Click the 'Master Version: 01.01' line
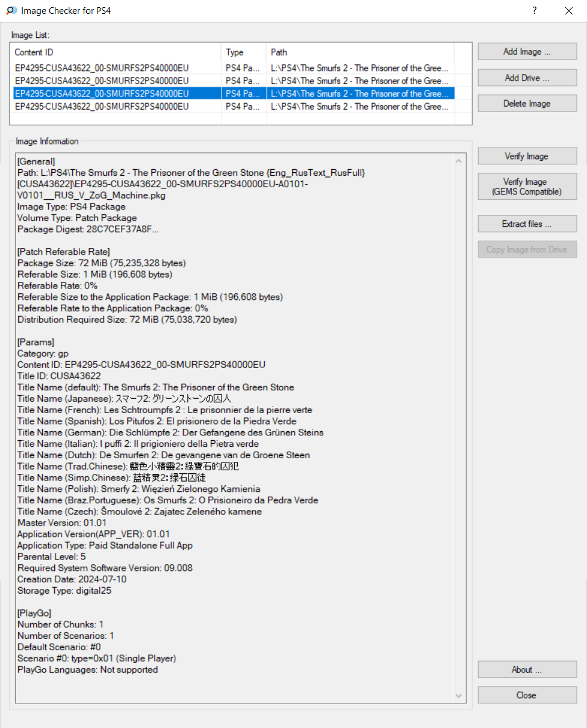The height and width of the screenshot is (728, 587). click(x=62, y=523)
